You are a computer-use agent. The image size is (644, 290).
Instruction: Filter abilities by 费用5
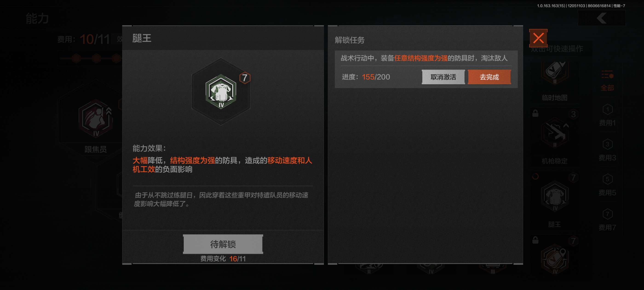click(x=607, y=185)
